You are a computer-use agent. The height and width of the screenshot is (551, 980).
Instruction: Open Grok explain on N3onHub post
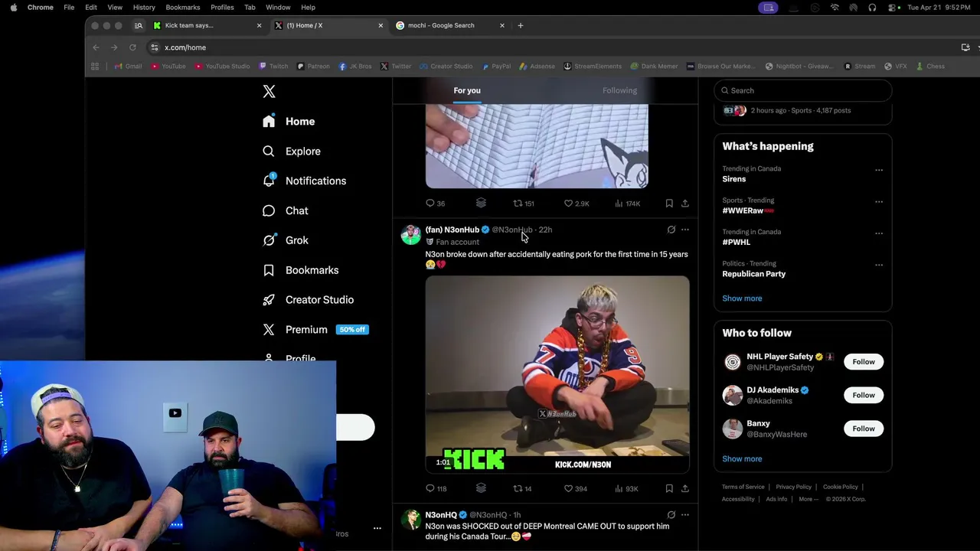point(671,230)
